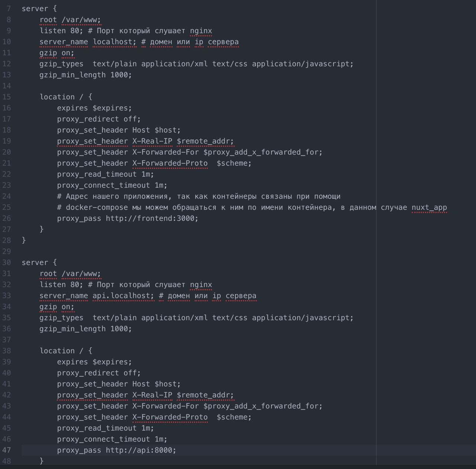Click 'X-Forwarded-Proto' on line 21

[170, 163]
